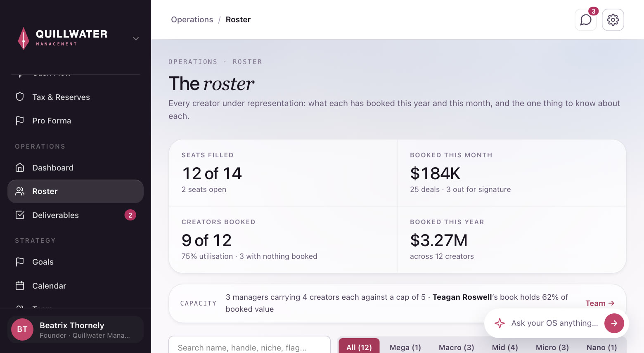The height and width of the screenshot is (353, 644).
Task: Follow the Team link in Capacity
Action: click(600, 303)
